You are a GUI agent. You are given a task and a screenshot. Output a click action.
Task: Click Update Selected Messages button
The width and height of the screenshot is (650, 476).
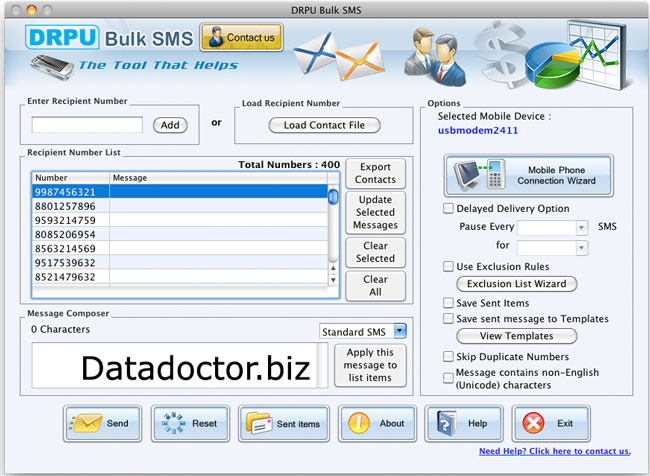click(375, 212)
